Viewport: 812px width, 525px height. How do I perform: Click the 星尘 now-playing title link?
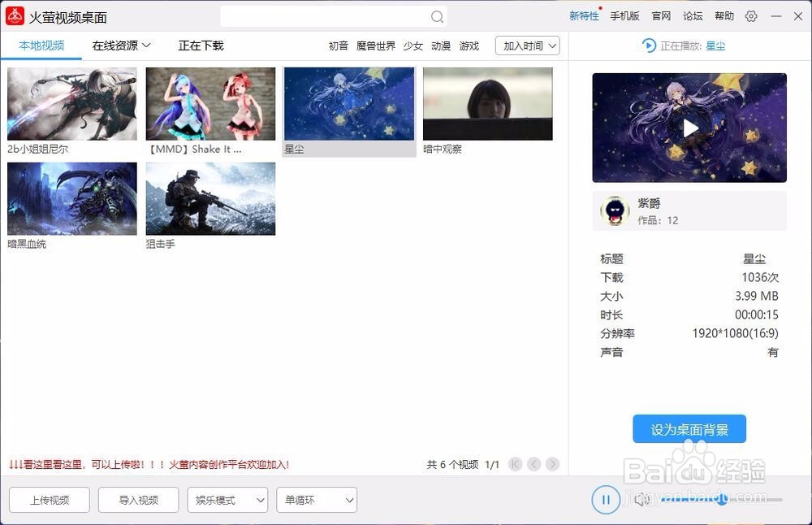[x=715, y=46]
